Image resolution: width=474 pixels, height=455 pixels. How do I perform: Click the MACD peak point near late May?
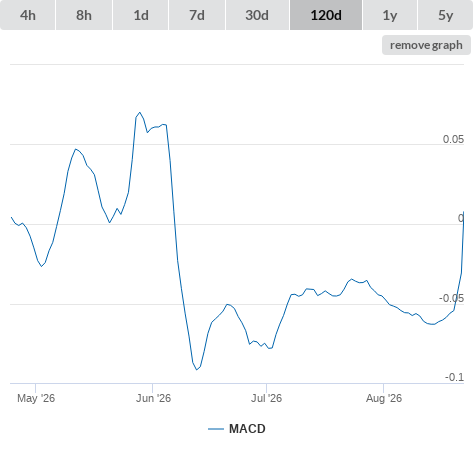[140, 113]
